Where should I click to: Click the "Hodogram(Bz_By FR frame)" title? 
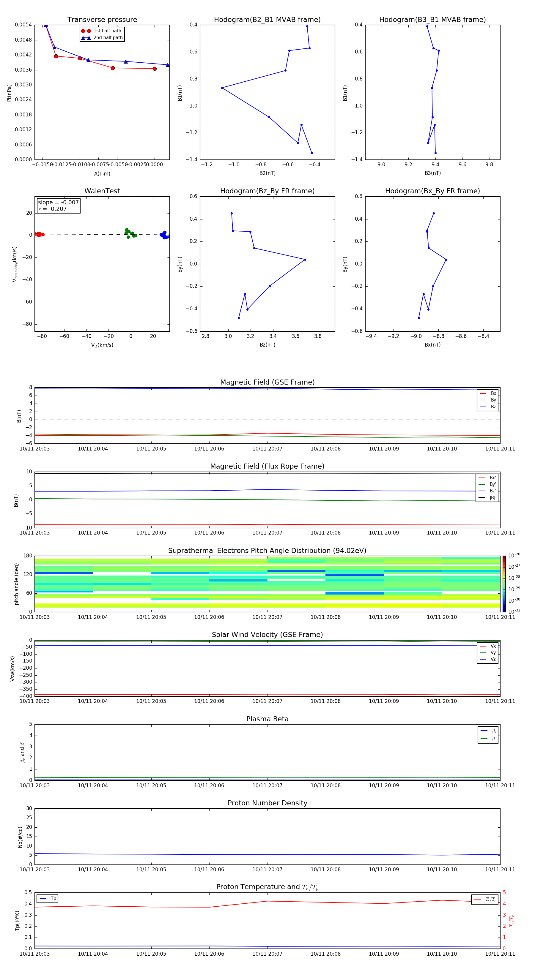[x=267, y=191]
